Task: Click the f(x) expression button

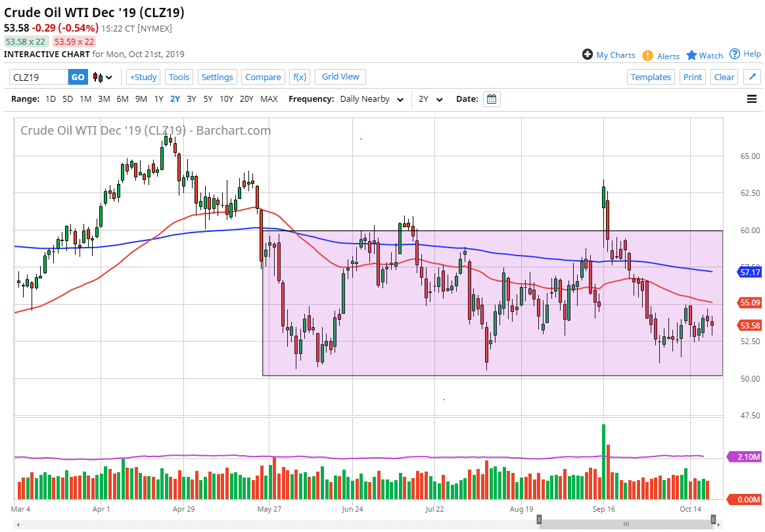Action: (x=299, y=77)
